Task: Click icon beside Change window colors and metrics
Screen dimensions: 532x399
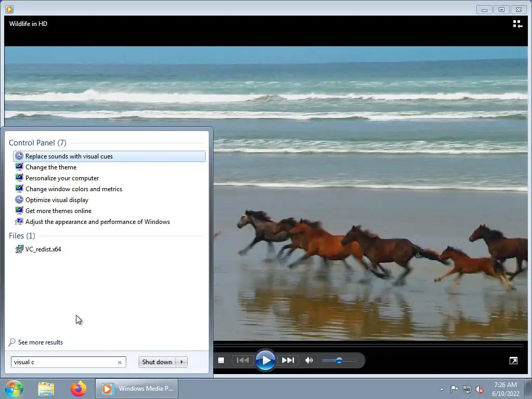Action: point(19,189)
